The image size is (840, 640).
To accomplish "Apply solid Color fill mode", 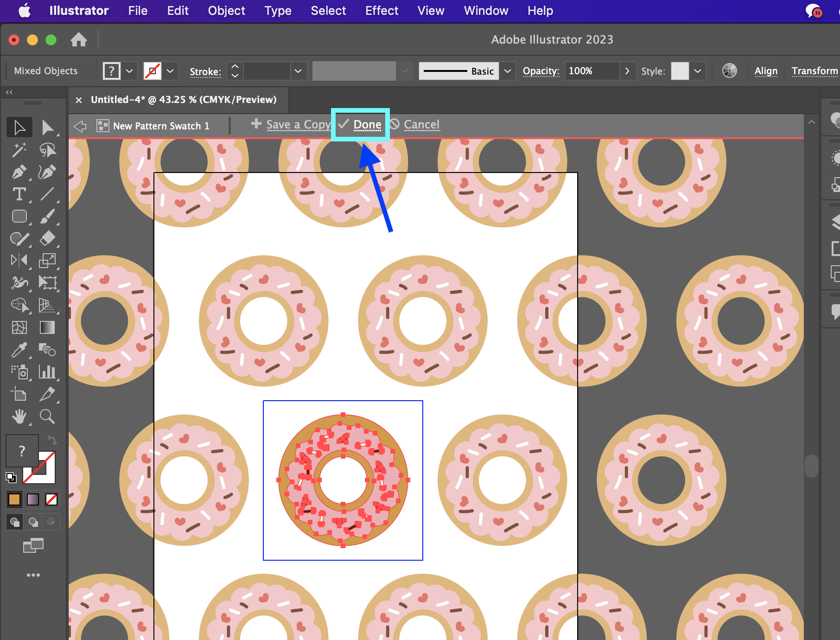I will pos(14,499).
